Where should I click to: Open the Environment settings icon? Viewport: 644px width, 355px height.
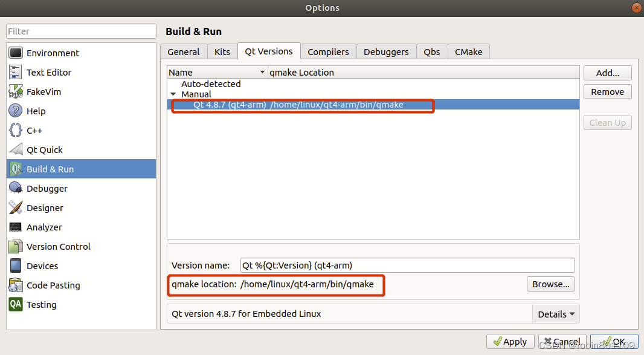pos(16,53)
